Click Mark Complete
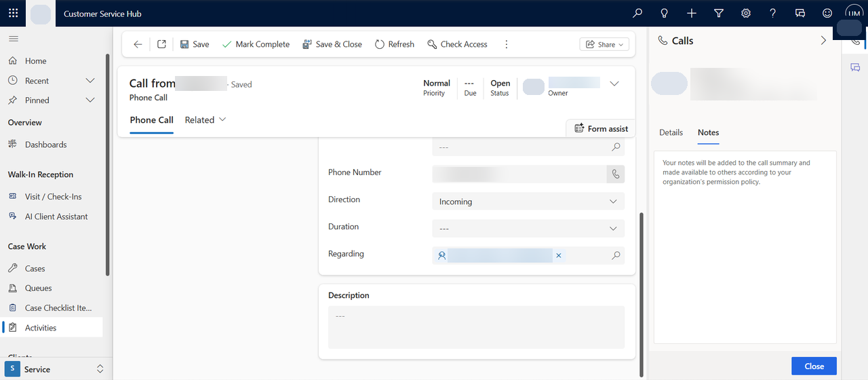Screen dimensions: 868x380 pyautogui.click(x=256, y=44)
